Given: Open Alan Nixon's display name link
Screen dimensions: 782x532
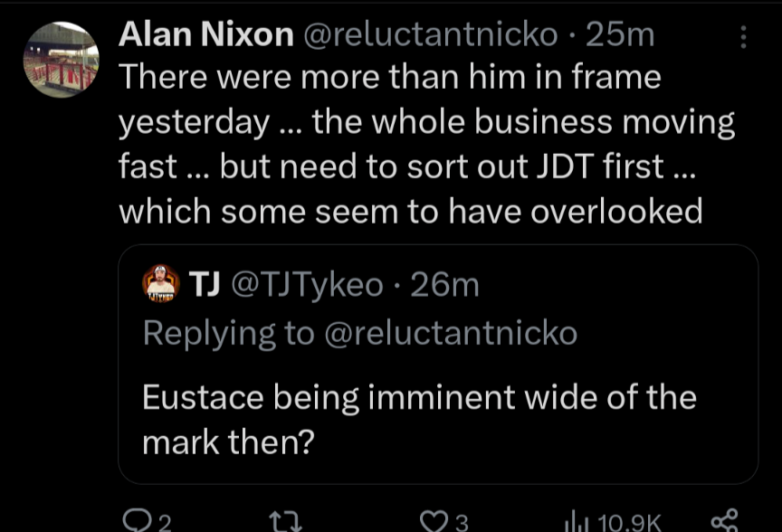Looking at the screenshot, I should click(206, 35).
